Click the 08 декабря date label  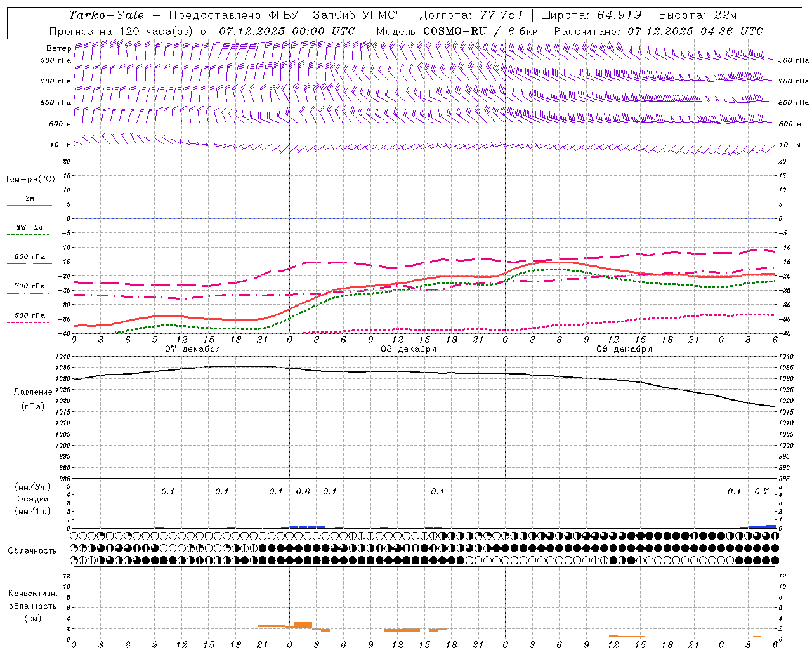pos(409,349)
